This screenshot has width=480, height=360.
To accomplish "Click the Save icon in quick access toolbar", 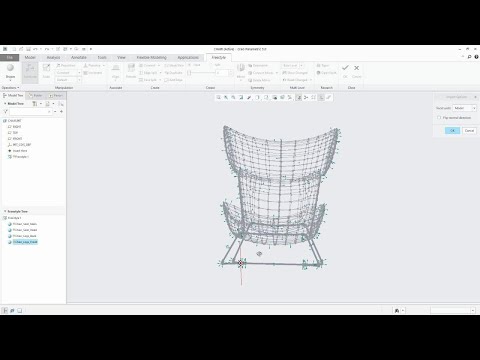I will (28, 49).
